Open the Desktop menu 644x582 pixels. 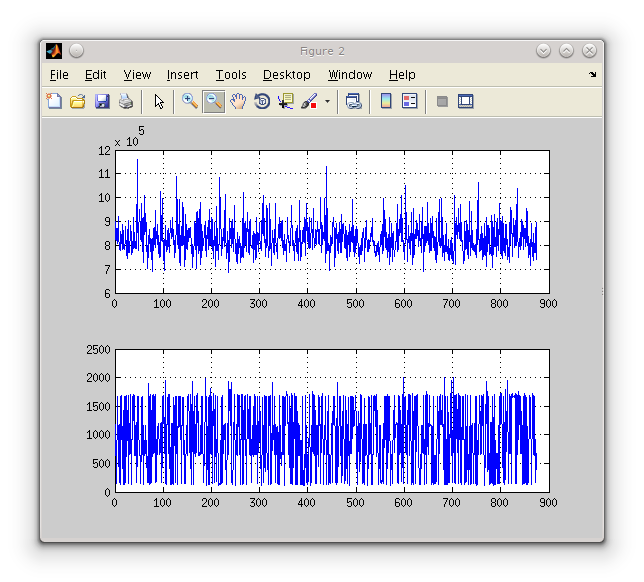coord(287,75)
